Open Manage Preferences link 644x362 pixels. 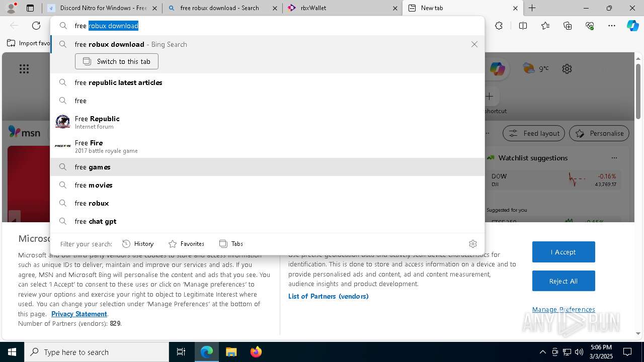[x=563, y=309]
